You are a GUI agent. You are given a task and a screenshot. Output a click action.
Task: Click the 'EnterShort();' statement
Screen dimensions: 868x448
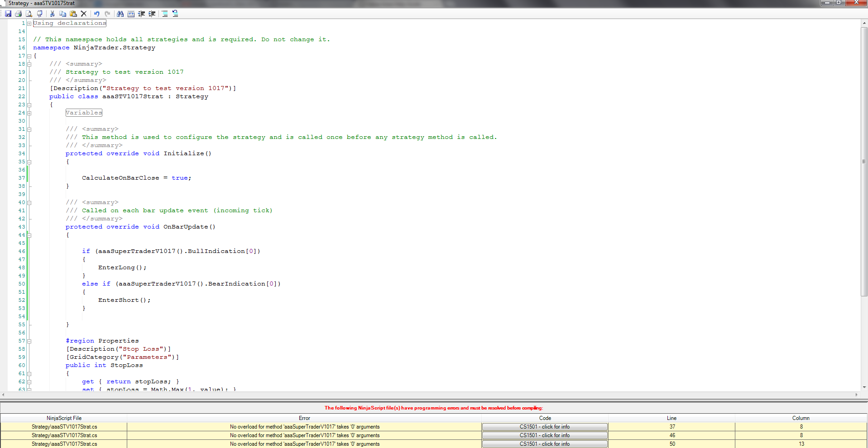click(x=125, y=300)
